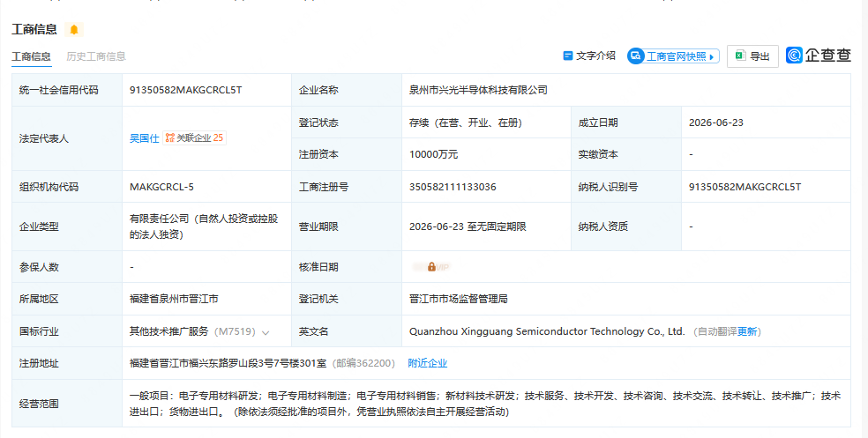Click the 注册资本 label cell

click(x=347, y=154)
